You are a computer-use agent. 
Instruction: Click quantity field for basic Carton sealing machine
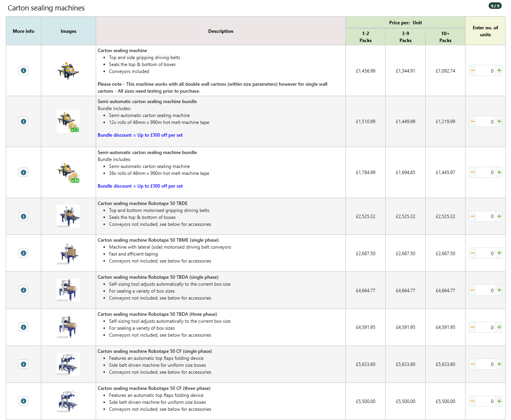(486, 71)
